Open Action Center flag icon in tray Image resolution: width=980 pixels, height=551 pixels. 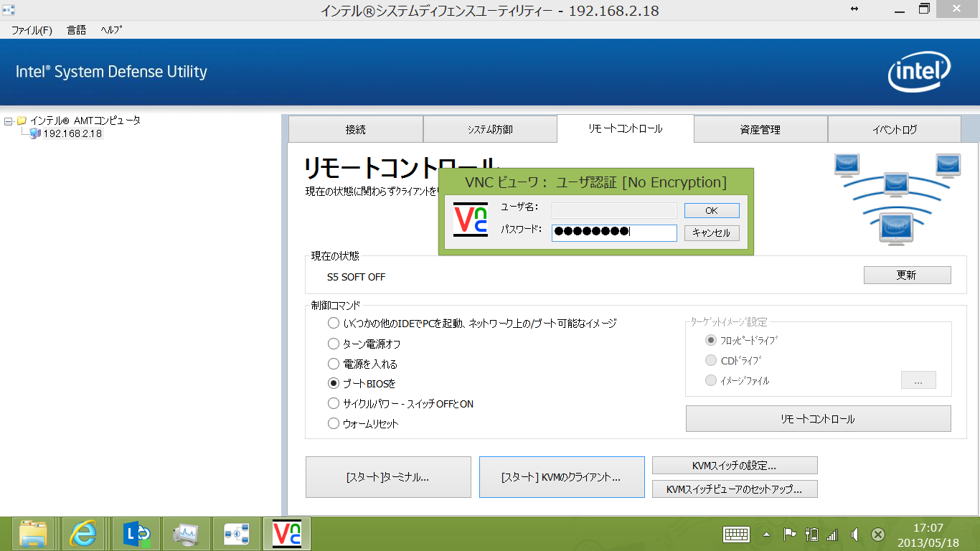click(x=789, y=534)
